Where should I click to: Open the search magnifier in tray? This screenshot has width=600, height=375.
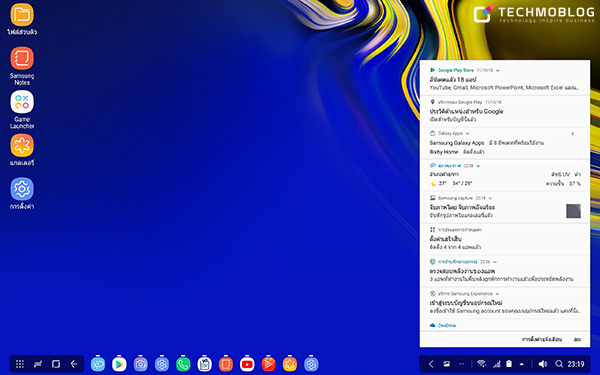pos(559,364)
